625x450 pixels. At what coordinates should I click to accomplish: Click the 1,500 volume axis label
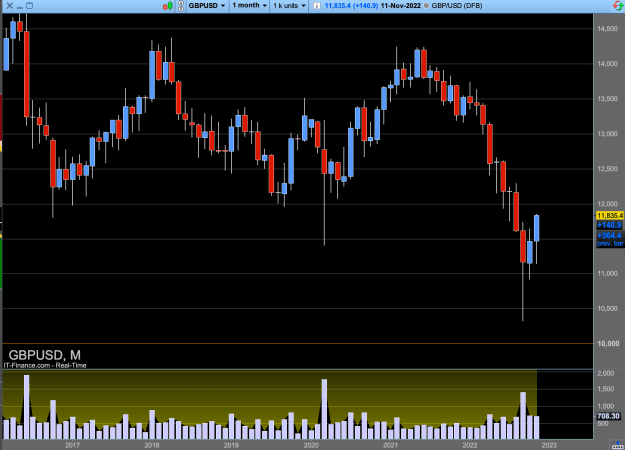tap(606, 389)
